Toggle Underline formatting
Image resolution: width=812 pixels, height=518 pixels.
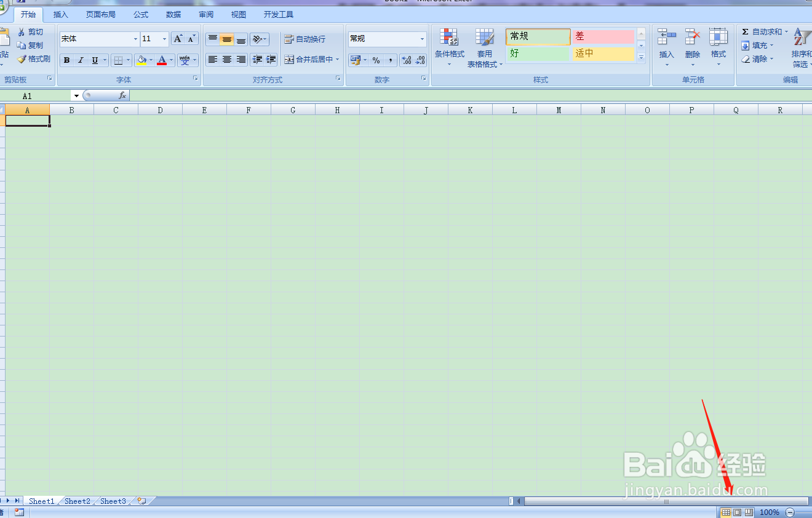(x=95, y=60)
